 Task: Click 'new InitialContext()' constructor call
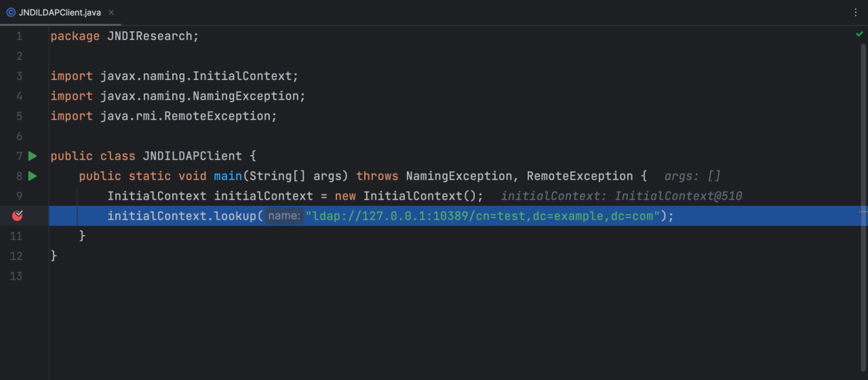click(x=406, y=196)
